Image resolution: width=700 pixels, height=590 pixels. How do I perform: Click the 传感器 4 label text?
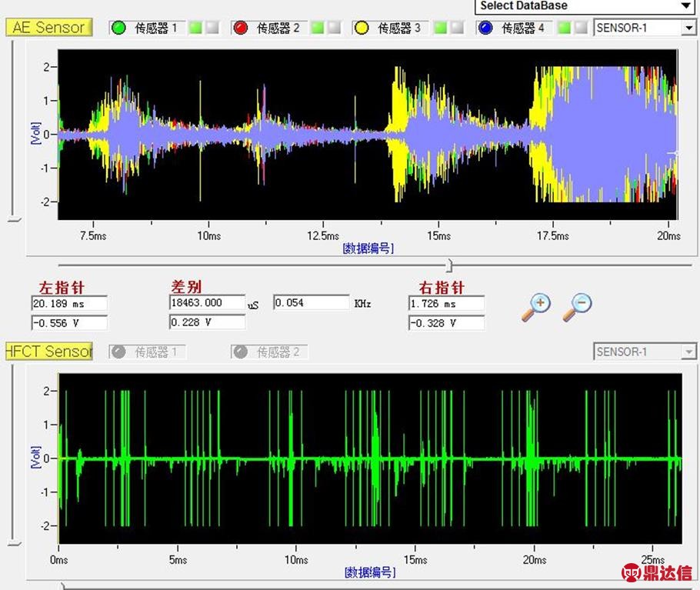523,28
